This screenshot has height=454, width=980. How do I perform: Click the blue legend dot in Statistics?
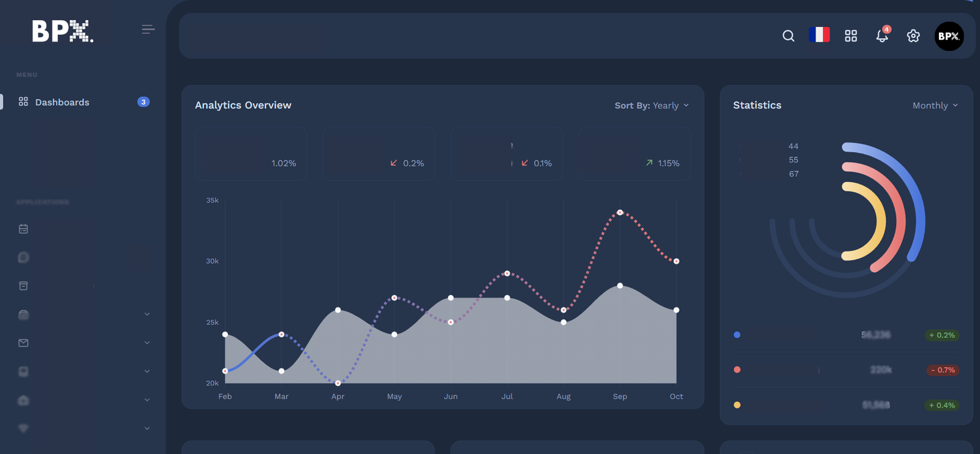click(x=737, y=335)
